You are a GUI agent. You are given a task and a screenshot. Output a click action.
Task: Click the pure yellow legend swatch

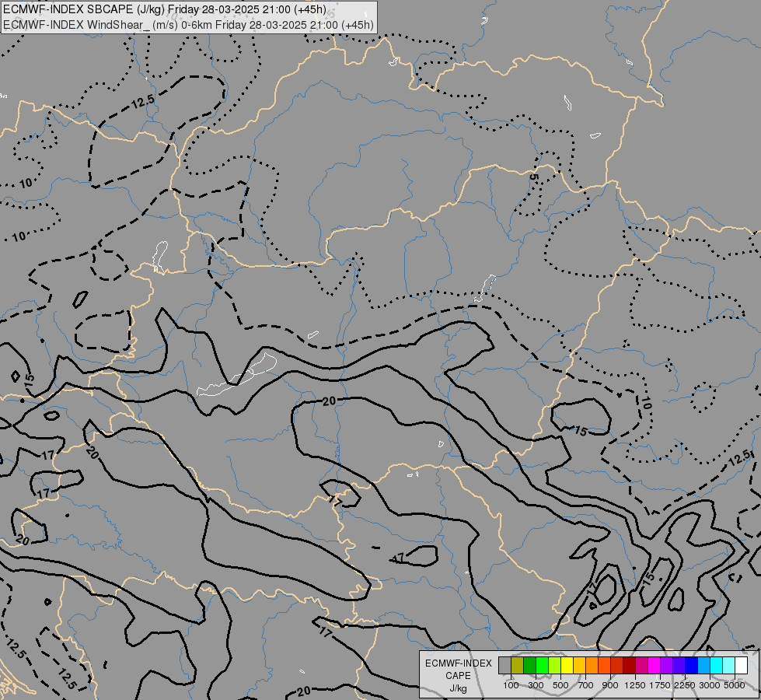pos(567,666)
